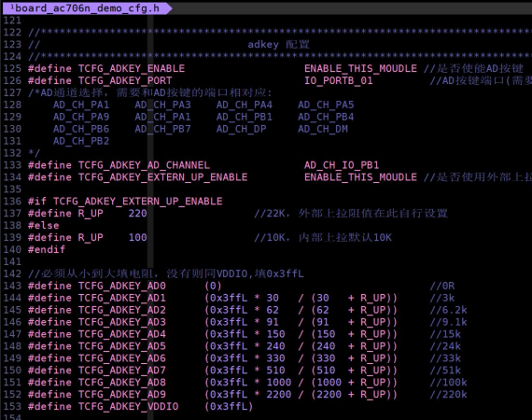
Task: Click the //33k comment
Action: coord(445,358)
